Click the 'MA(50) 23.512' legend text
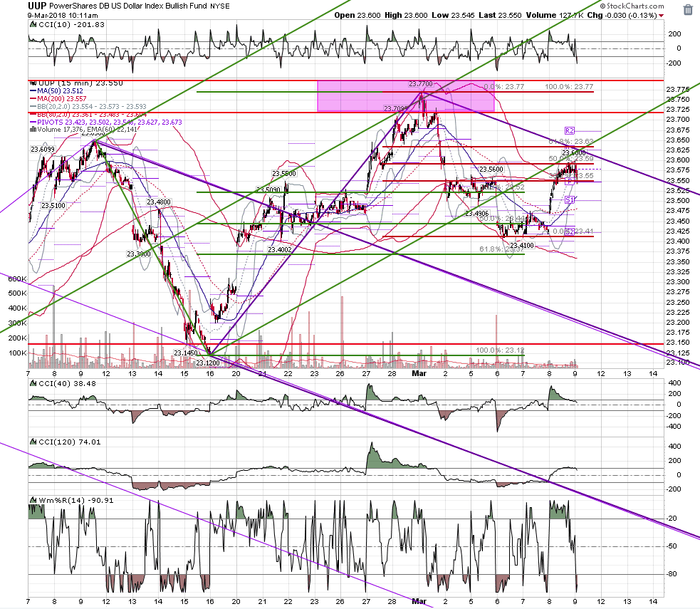 coord(60,91)
